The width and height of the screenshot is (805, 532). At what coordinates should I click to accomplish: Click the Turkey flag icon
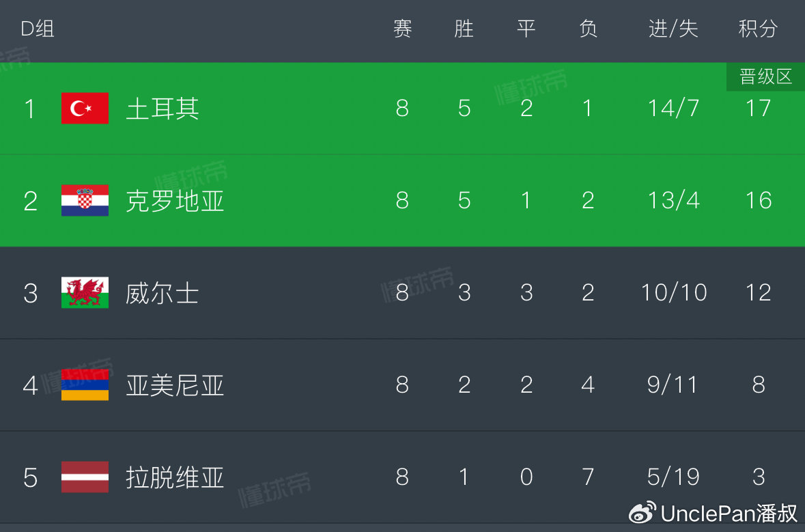[x=85, y=109]
